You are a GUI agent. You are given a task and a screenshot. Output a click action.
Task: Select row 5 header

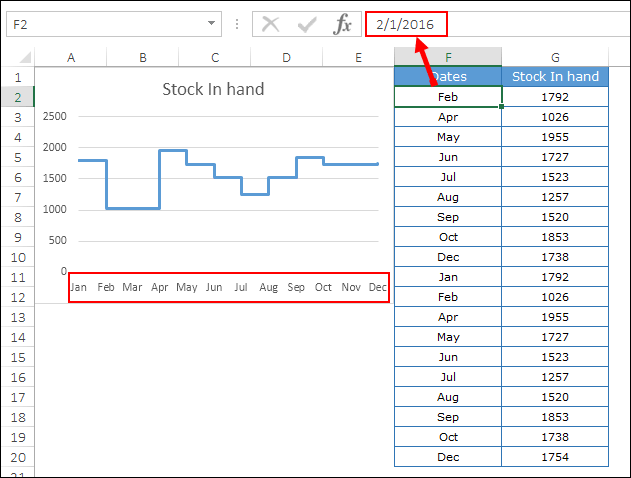[18, 157]
